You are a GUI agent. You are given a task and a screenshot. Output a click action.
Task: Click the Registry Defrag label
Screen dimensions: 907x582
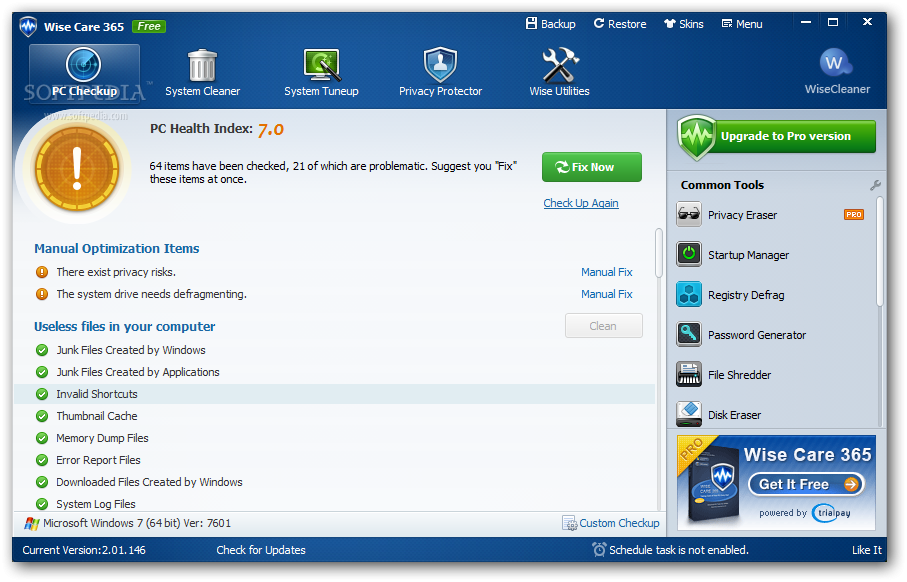(746, 295)
